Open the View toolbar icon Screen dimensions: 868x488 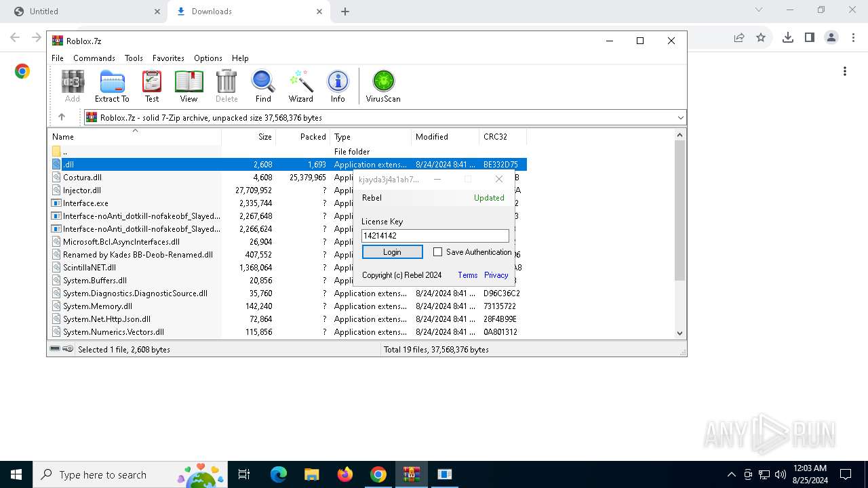coord(189,86)
